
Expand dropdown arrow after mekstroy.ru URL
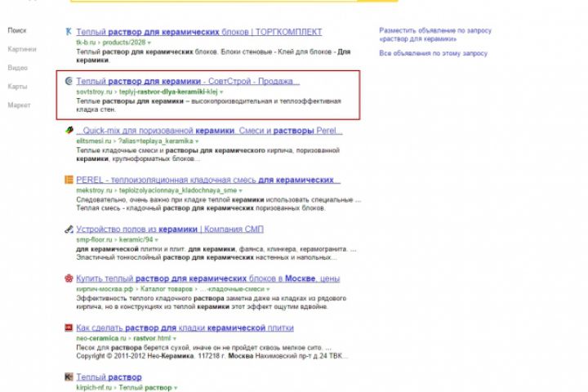[240, 190]
